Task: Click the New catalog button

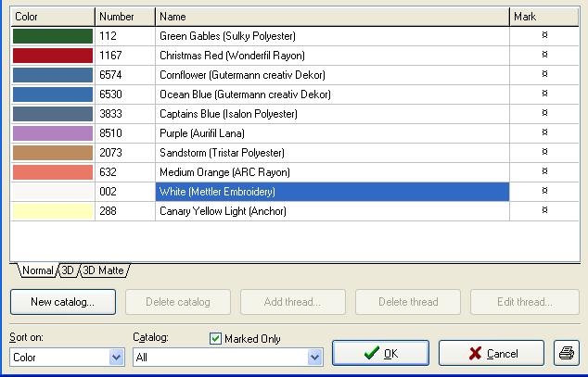Action: tap(63, 302)
